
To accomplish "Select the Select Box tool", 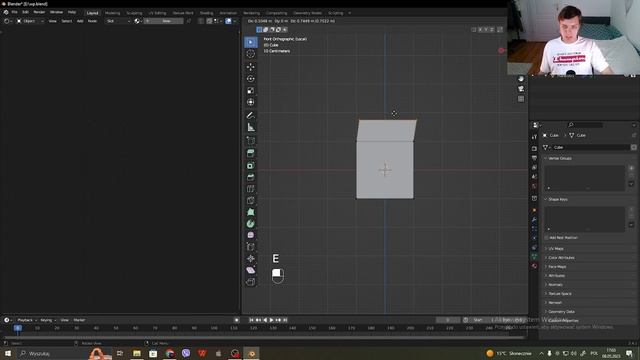I will tap(251, 42).
